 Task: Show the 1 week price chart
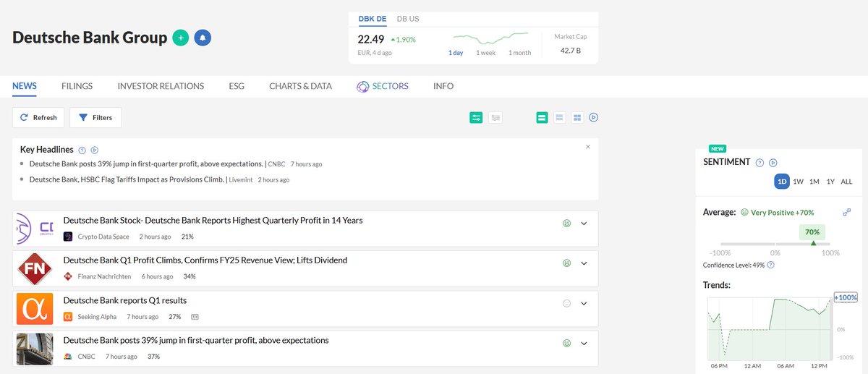coord(486,53)
